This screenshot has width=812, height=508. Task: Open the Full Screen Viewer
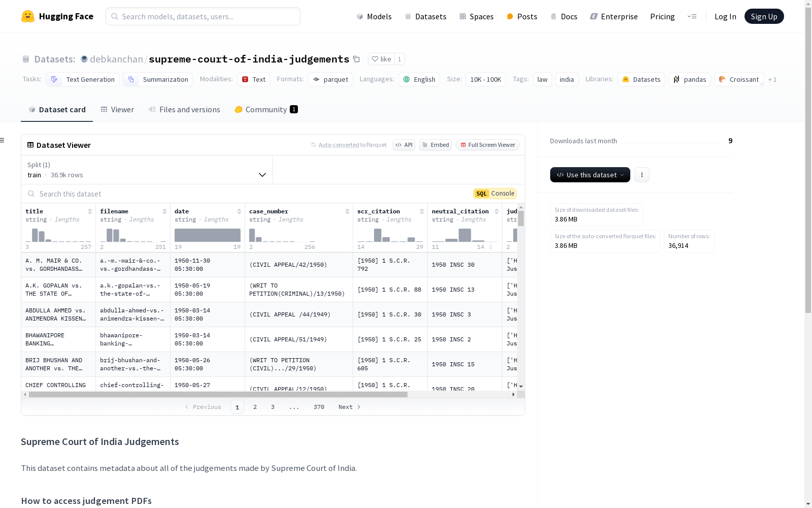click(x=488, y=145)
